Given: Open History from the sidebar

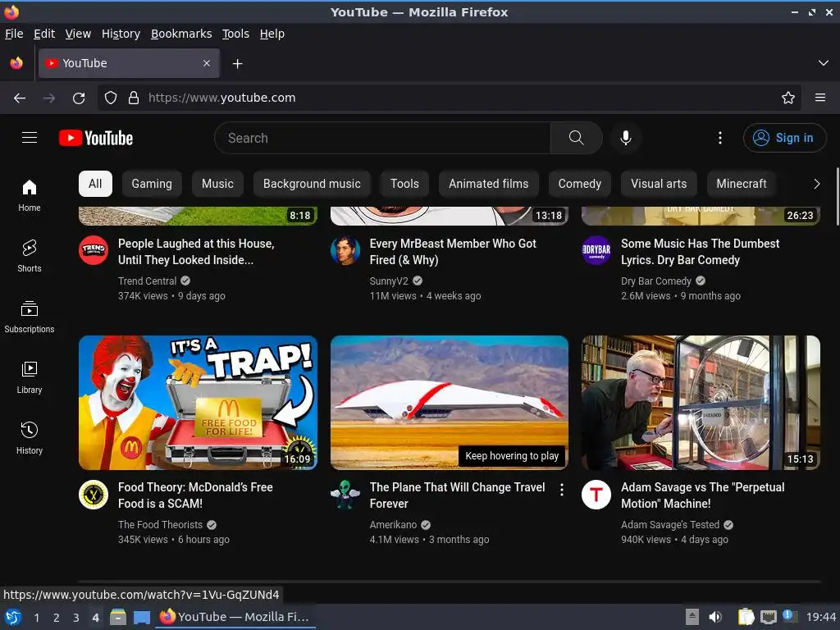Looking at the screenshot, I should pyautogui.click(x=30, y=438).
